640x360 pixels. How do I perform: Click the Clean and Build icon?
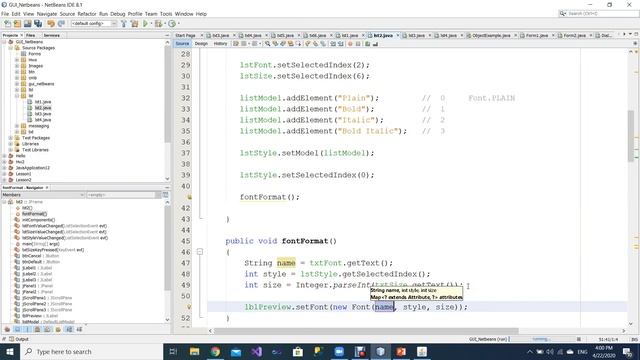pyautogui.click(x=134, y=24)
